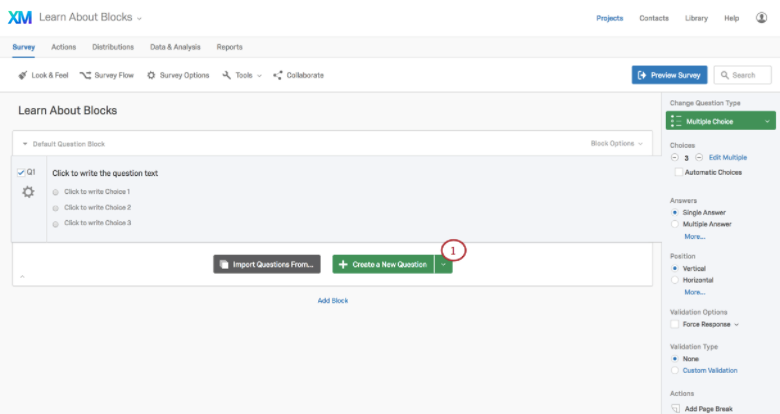Click the Custom Validation link text
This screenshot has width=780, height=414.
710,370
